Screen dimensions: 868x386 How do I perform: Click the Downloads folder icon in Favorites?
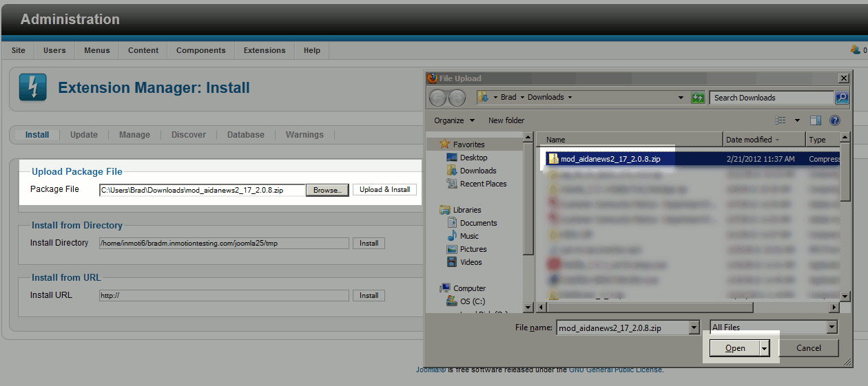click(452, 171)
